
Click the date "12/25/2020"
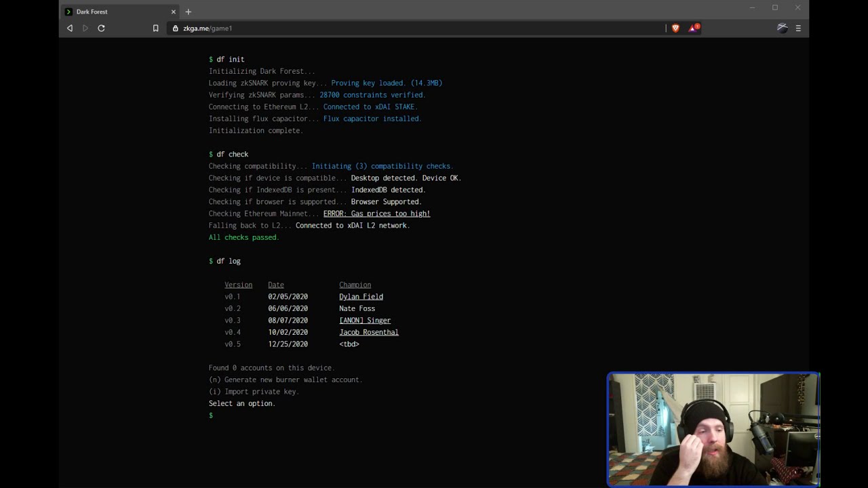[x=288, y=344]
